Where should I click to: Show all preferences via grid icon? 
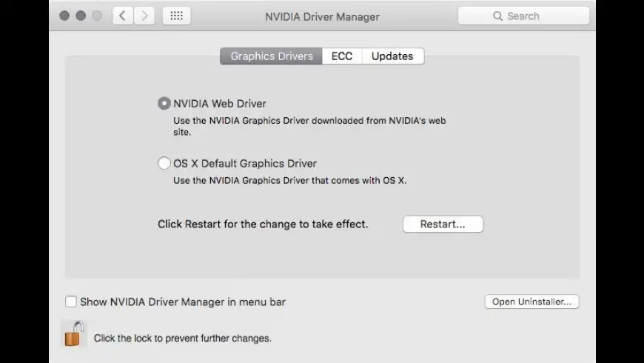[176, 16]
